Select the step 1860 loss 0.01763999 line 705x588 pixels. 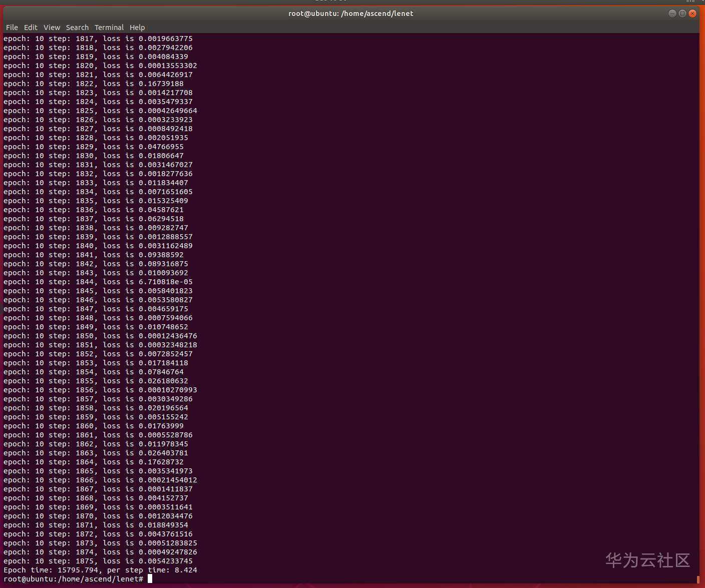click(x=94, y=426)
